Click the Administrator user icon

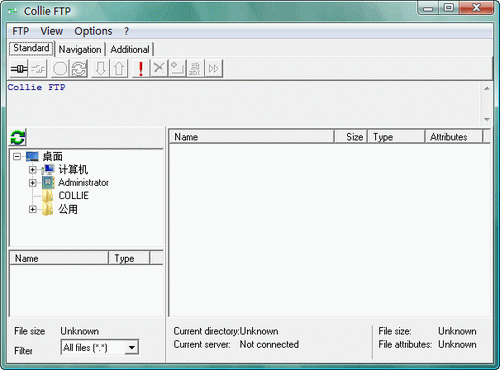coord(48,182)
